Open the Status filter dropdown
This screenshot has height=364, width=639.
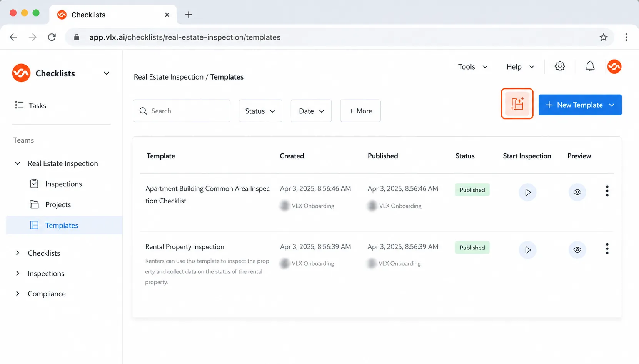[x=260, y=111]
